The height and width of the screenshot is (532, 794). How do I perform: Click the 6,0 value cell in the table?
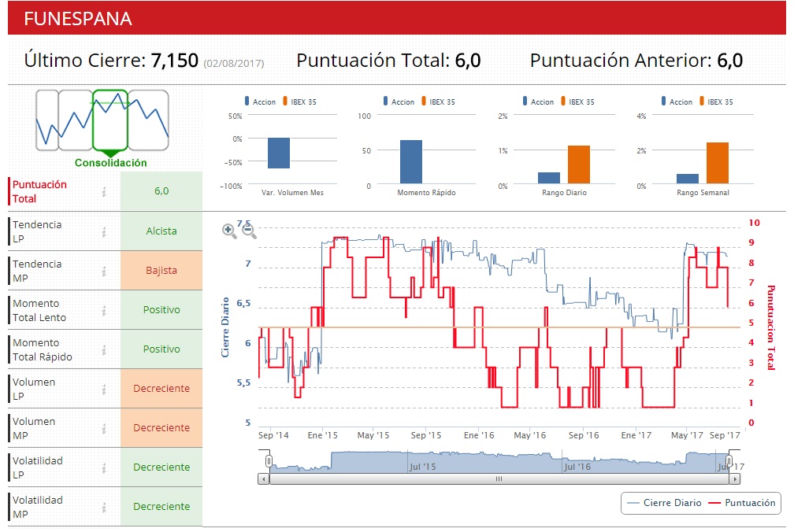[x=161, y=191]
